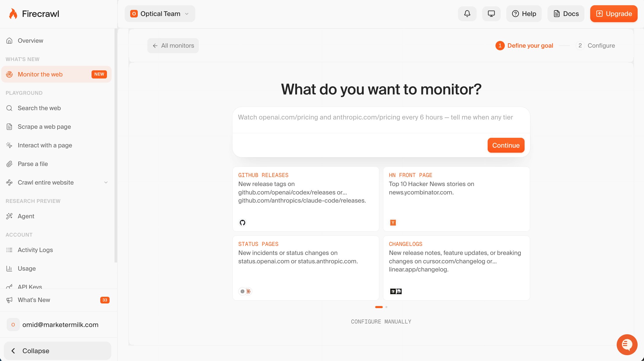
Task: Click the Optical Team orange O avatar
Action: pyautogui.click(x=134, y=14)
